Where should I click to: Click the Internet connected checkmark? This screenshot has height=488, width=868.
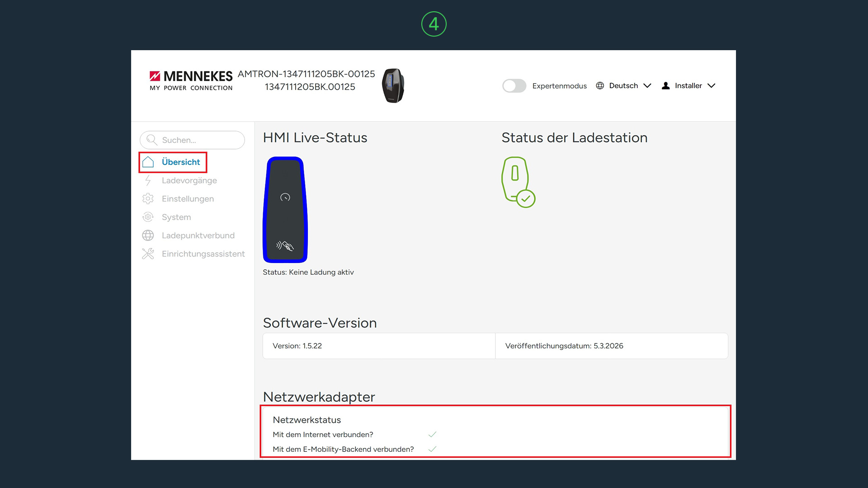pyautogui.click(x=432, y=434)
